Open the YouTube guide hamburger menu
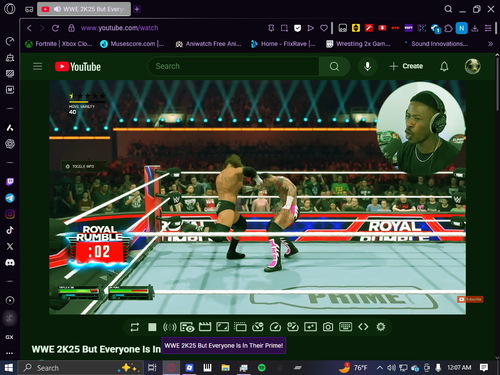This screenshot has height=375, width=500. 38,66
